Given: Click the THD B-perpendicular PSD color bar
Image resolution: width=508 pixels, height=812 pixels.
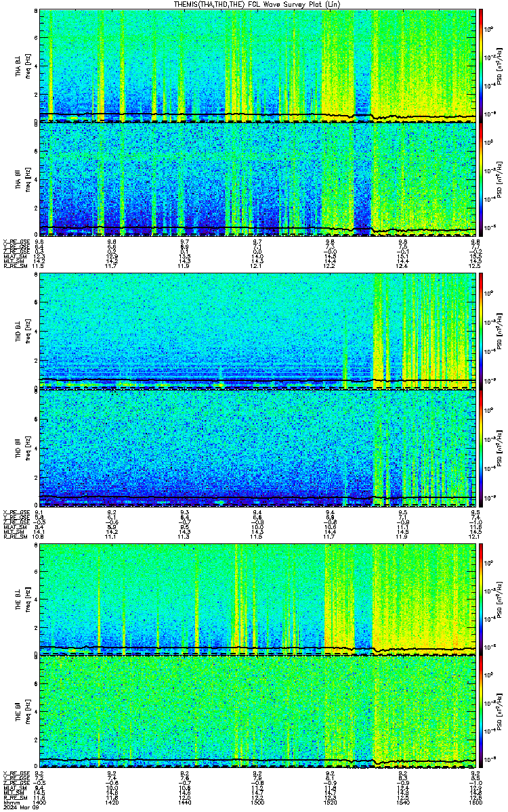Looking at the screenshot, I should click(x=482, y=332).
